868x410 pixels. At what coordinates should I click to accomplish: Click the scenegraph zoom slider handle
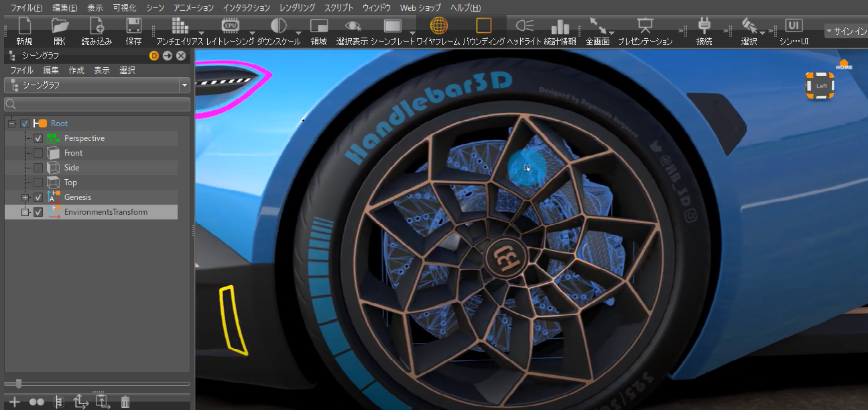pos(19,384)
